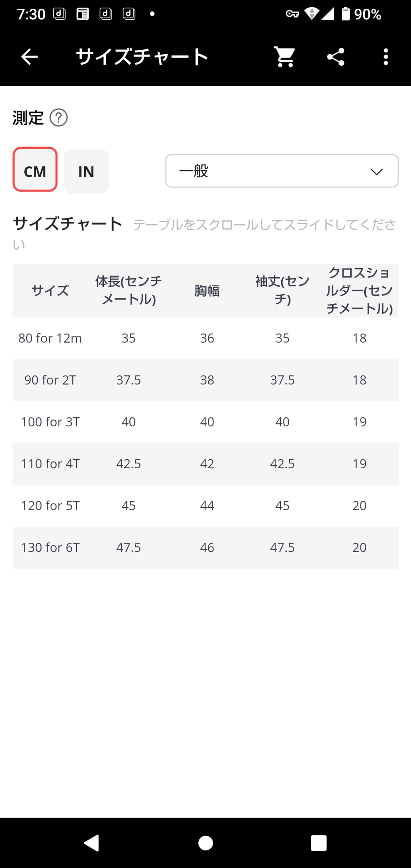Image resolution: width=411 pixels, height=868 pixels.
Task: Tap the 体長(センチメートル) column header
Action: 129,290
